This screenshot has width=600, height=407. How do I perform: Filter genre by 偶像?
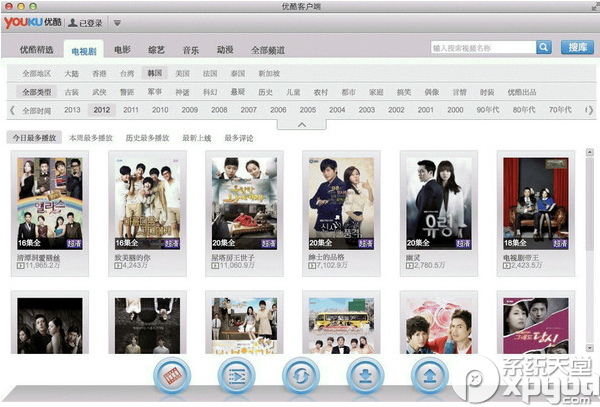432,92
